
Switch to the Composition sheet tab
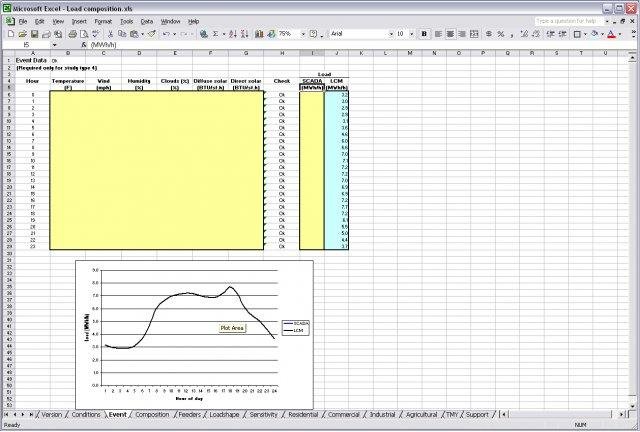tap(152, 414)
